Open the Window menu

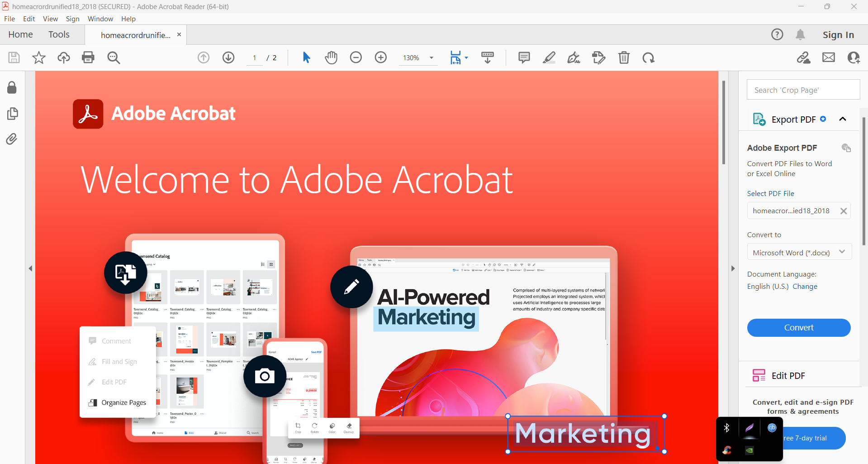click(x=100, y=19)
